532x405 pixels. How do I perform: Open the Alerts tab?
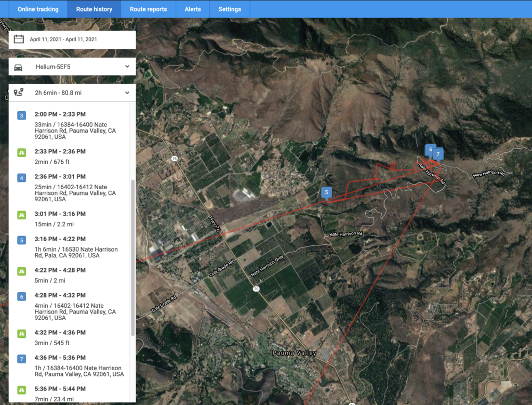[193, 9]
